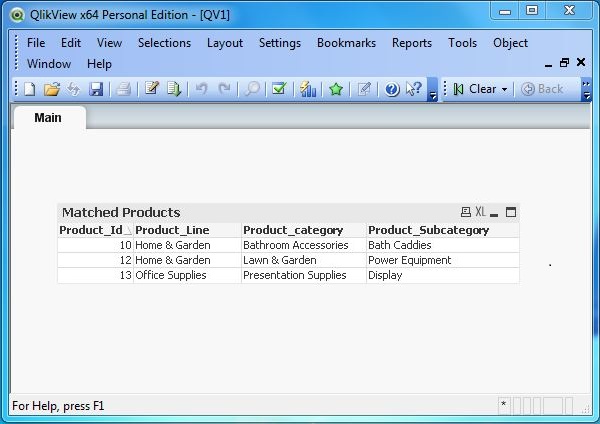Screen dimensions: 600x424
Task: Send table to Excel via XL icon
Action: coord(480,212)
